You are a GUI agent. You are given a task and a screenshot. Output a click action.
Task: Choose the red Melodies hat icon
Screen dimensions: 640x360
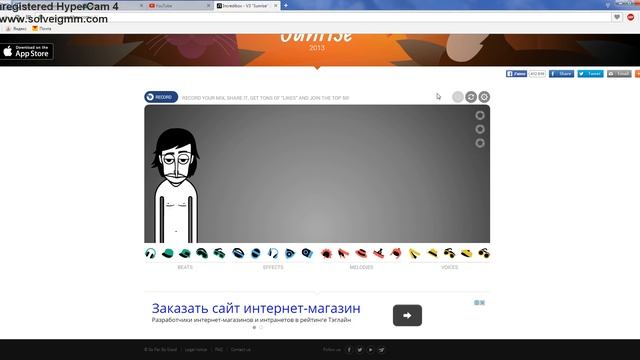tap(361, 253)
